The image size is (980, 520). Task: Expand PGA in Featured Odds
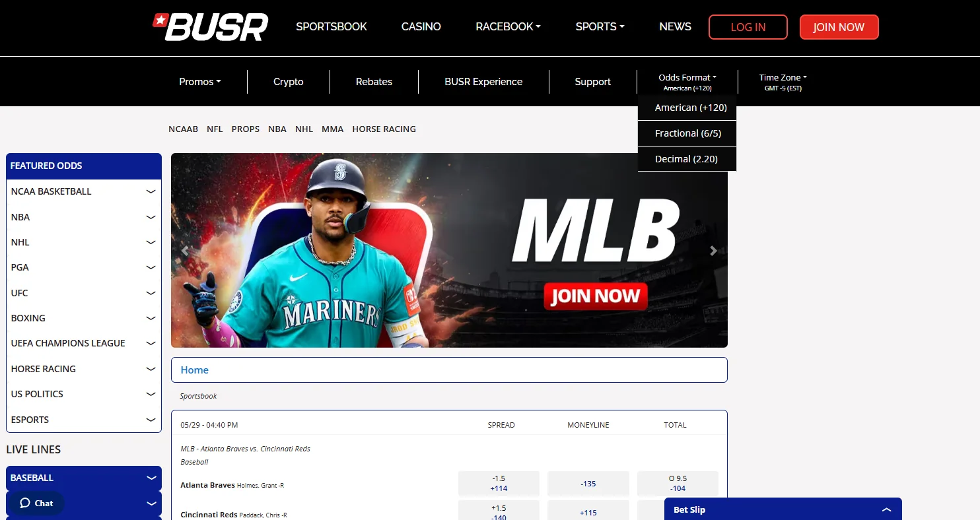click(x=84, y=267)
